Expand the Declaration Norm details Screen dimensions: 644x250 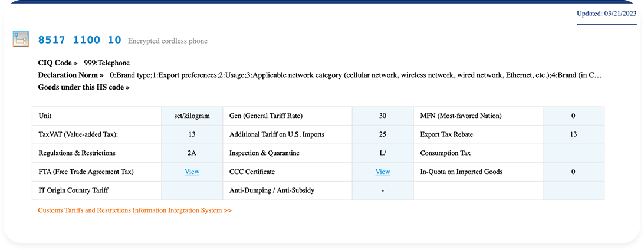pyautogui.click(x=71, y=75)
